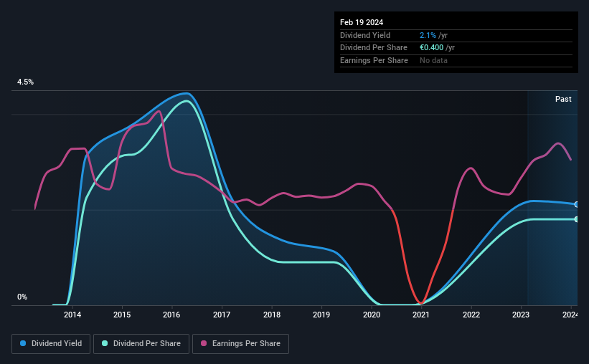
Task: Toggle the Dividend Per Share legend button
Action: click(x=141, y=344)
